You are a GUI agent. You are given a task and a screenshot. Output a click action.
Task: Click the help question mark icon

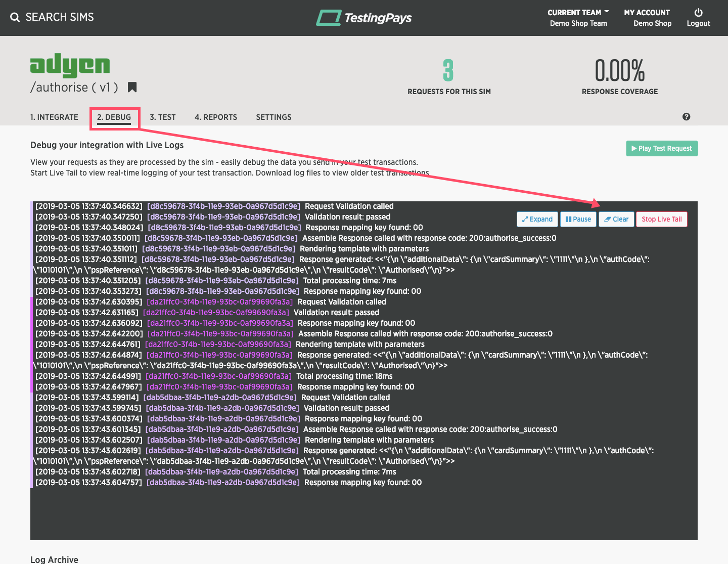click(686, 117)
